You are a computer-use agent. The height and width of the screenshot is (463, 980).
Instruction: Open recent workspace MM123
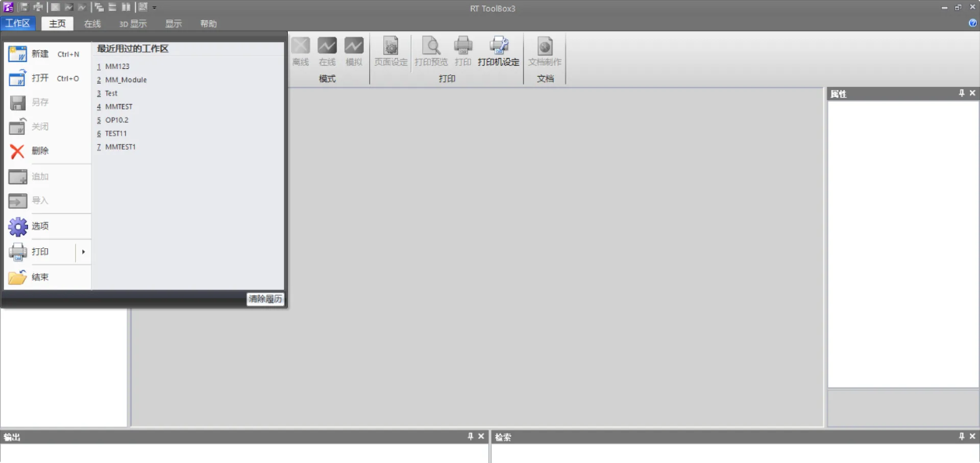116,67
